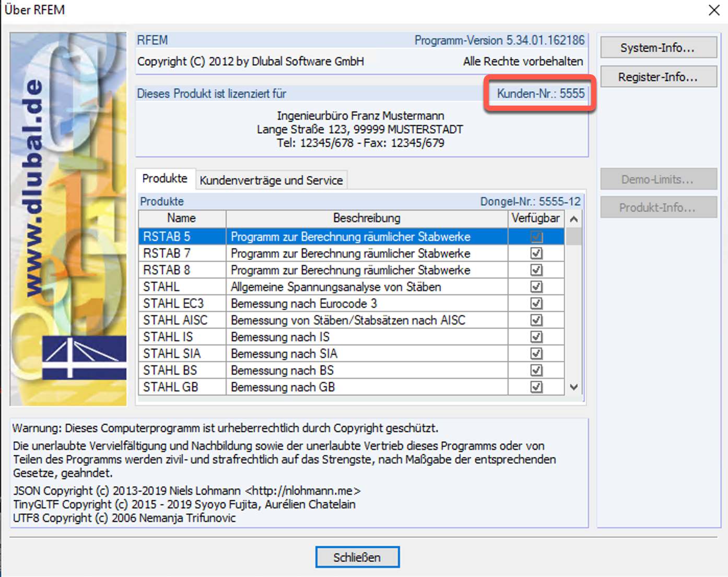Open the System-Info dialog
The image size is (728, 577).
click(658, 47)
